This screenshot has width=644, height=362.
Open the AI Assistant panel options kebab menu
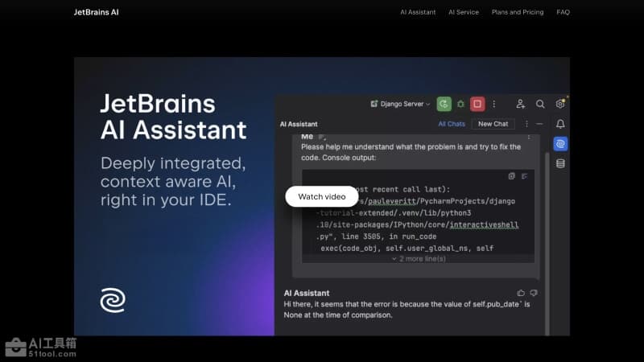526,124
